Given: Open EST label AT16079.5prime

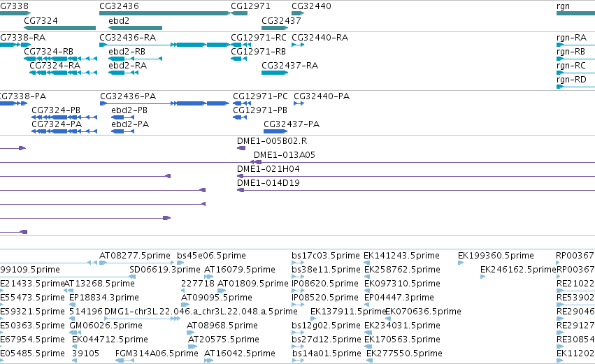Looking at the screenshot, I should pos(239,270).
